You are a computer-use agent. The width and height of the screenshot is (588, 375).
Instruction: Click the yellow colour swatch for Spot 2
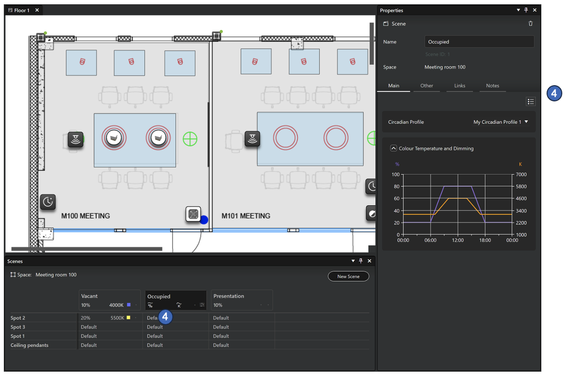(128, 317)
